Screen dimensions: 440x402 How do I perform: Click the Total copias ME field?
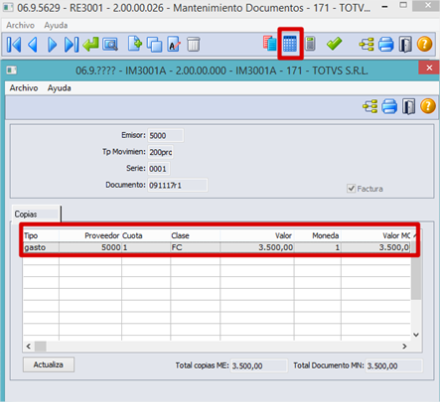(x=259, y=366)
